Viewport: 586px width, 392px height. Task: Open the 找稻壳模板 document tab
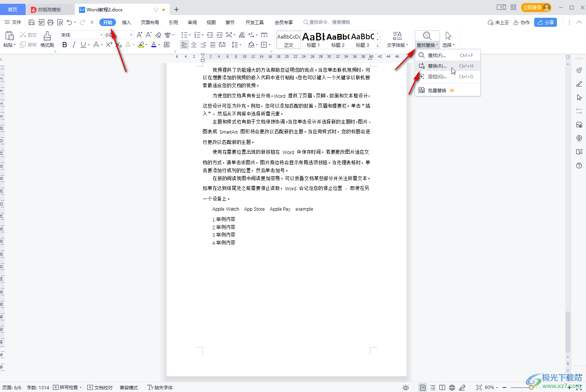click(x=49, y=9)
